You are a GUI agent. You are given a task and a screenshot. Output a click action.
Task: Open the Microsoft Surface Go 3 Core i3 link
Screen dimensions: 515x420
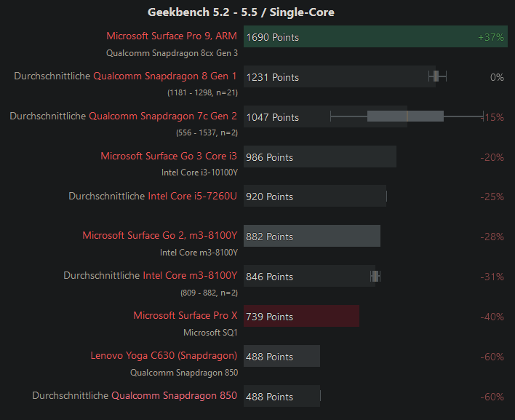[x=169, y=156]
